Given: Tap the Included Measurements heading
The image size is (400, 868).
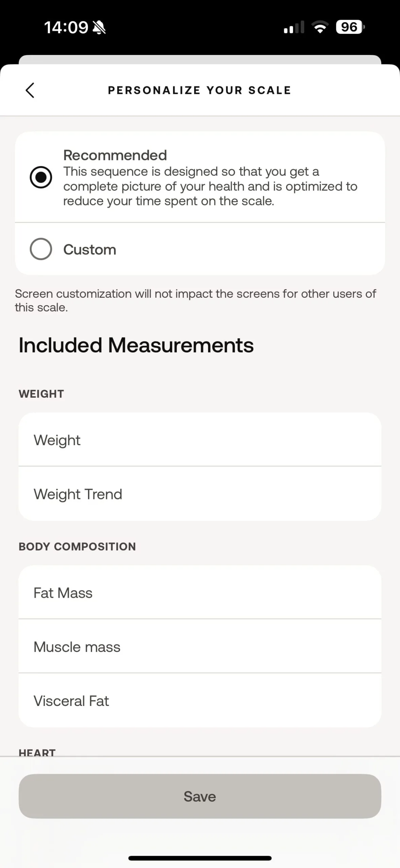Looking at the screenshot, I should tap(136, 345).
